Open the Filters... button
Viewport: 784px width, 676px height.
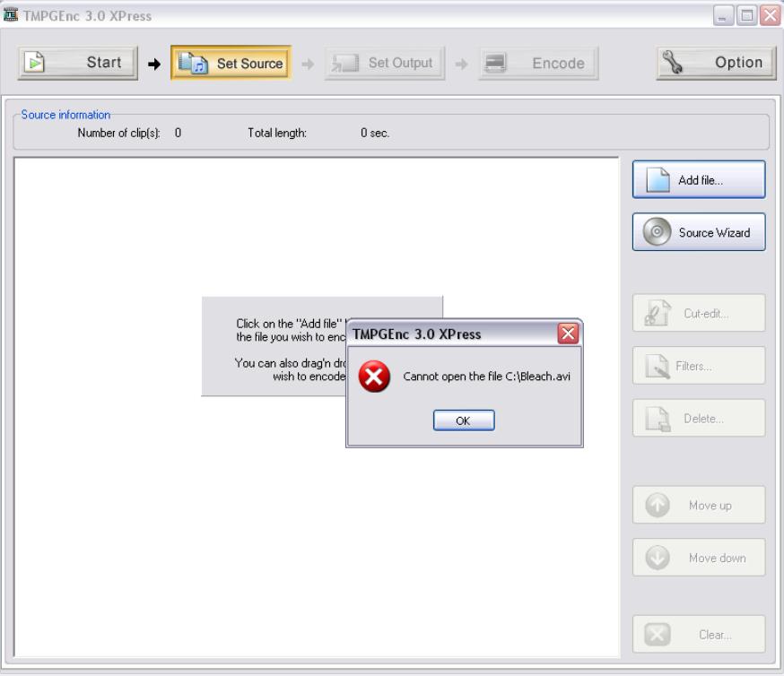click(699, 366)
